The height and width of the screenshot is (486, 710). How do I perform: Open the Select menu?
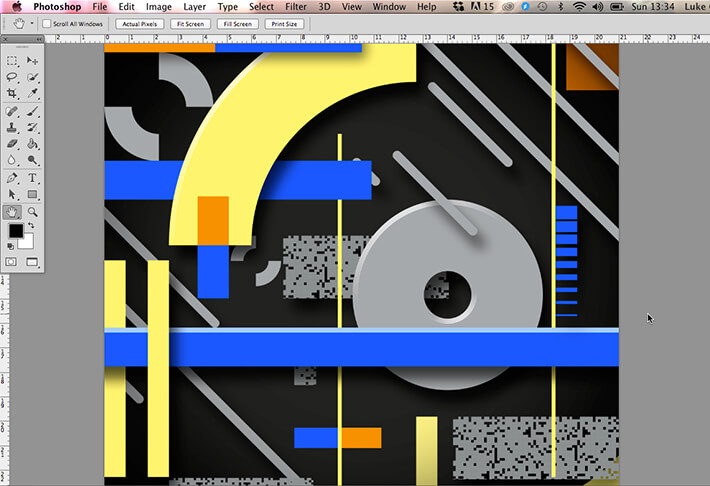click(261, 7)
